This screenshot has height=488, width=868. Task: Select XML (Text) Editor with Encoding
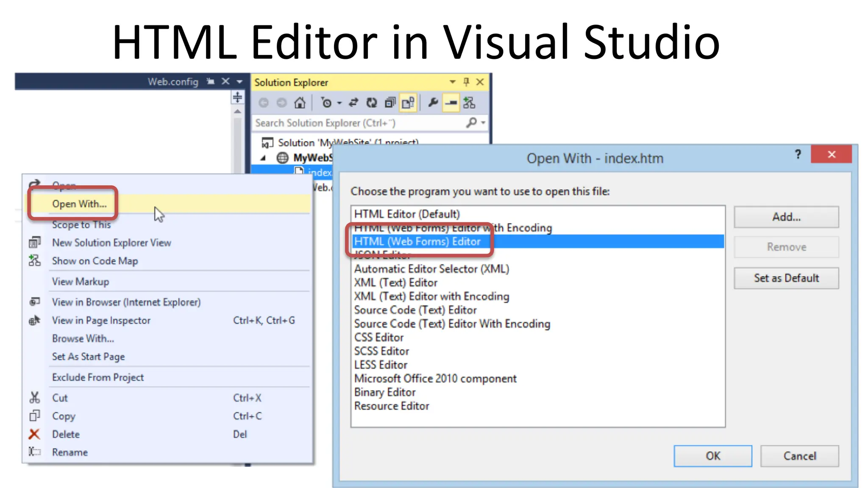click(538, 296)
